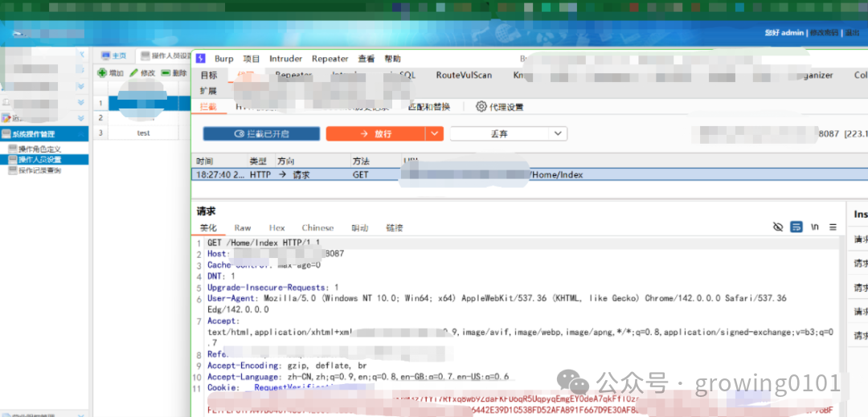Screen dimensions: 868x417
Task: Switch to the RouteVulScan tab
Action: pyautogui.click(x=464, y=76)
